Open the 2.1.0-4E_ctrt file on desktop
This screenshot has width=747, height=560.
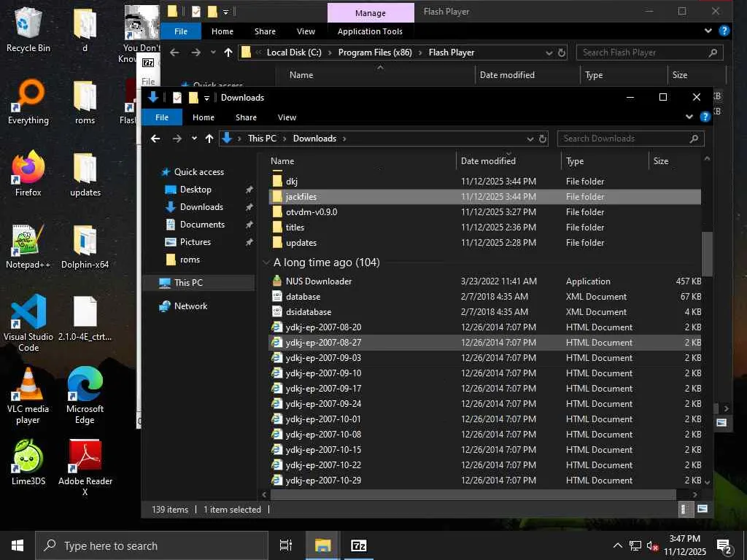(x=85, y=319)
